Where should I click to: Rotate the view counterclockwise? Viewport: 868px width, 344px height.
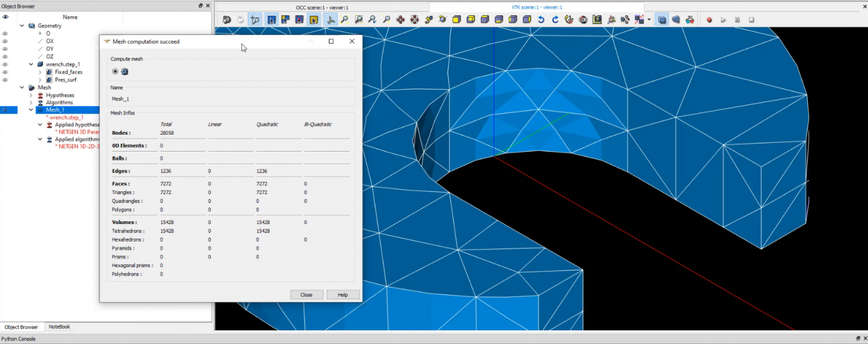pyautogui.click(x=541, y=19)
